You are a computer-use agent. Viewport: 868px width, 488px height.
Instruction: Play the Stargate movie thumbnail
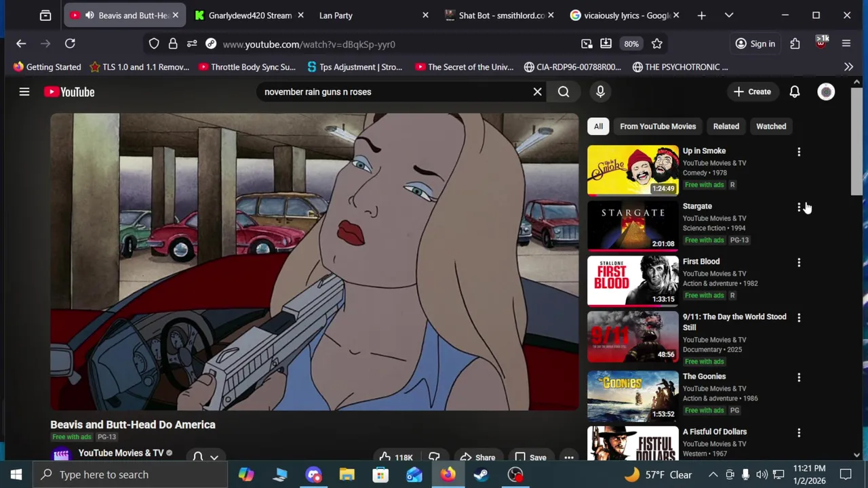pyautogui.click(x=633, y=226)
